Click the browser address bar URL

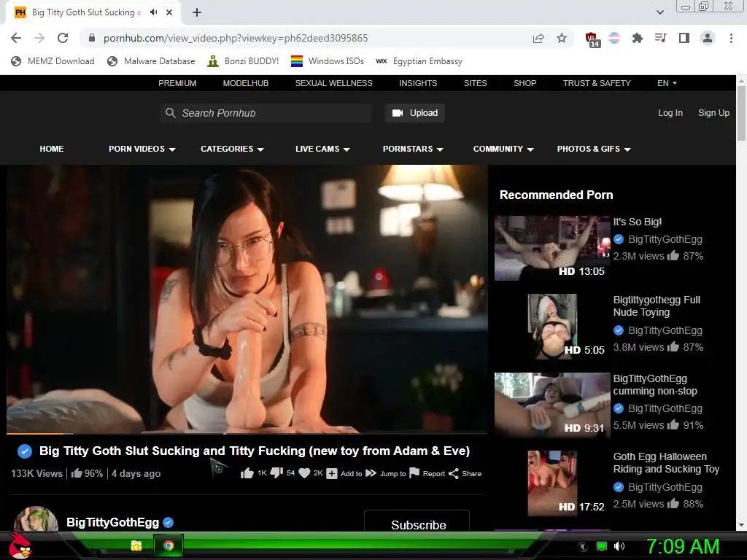coord(236,38)
